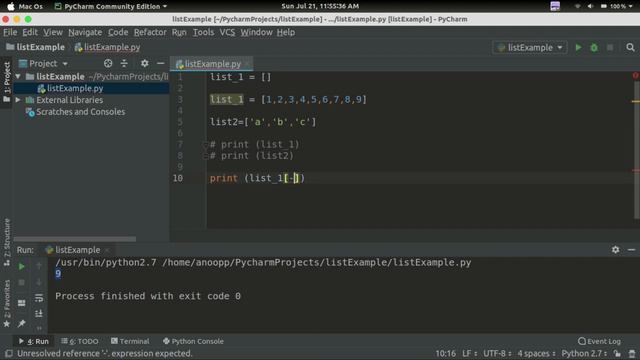Open the VCS menu

(x=227, y=32)
